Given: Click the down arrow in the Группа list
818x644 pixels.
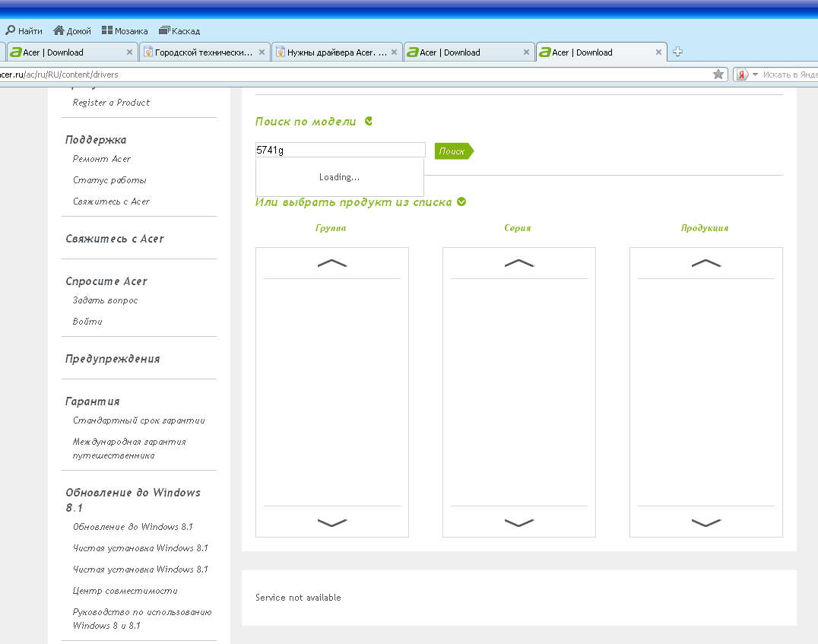Looking at the screenshot, I should pyautogui.click(x=331, y=522).
